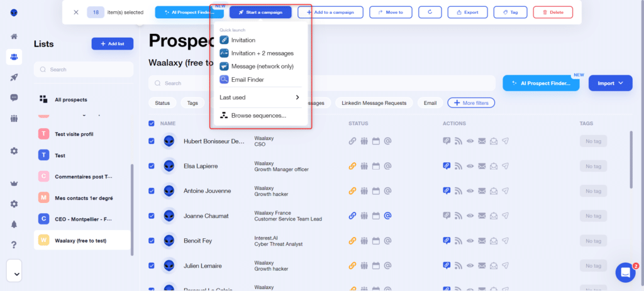Click Hubert Bonisseur's link status icon
644x291 pixels.
tap(352, 141)
